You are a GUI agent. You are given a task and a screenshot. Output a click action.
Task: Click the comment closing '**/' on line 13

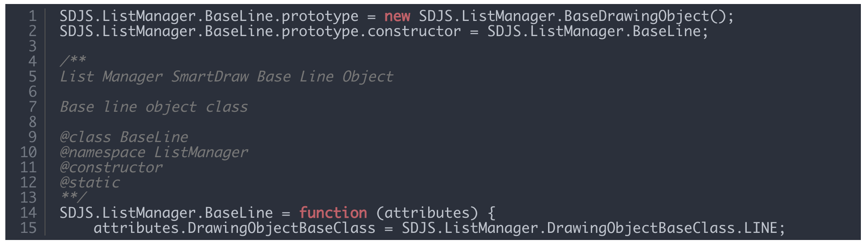click(x=73, y=197)
